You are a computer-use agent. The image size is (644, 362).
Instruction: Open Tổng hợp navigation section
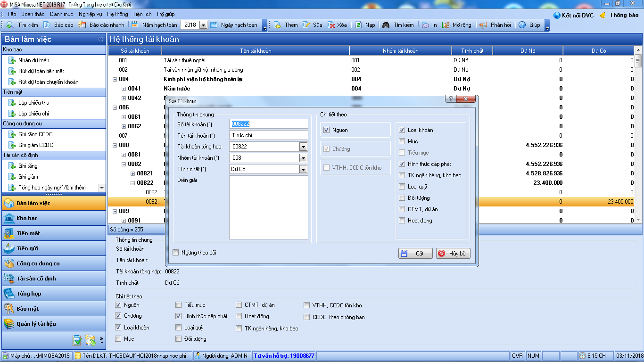53,294
